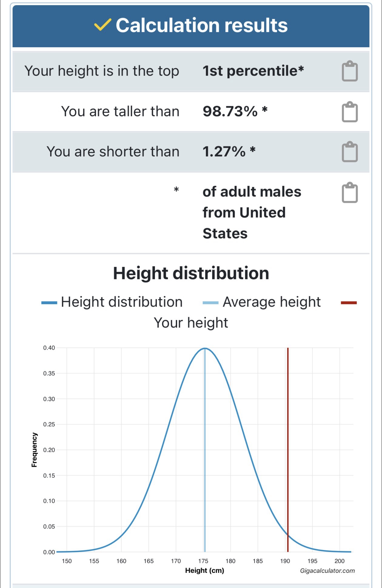
Task: Click the light blue Average height swatch
Action: tap(210, 303)
